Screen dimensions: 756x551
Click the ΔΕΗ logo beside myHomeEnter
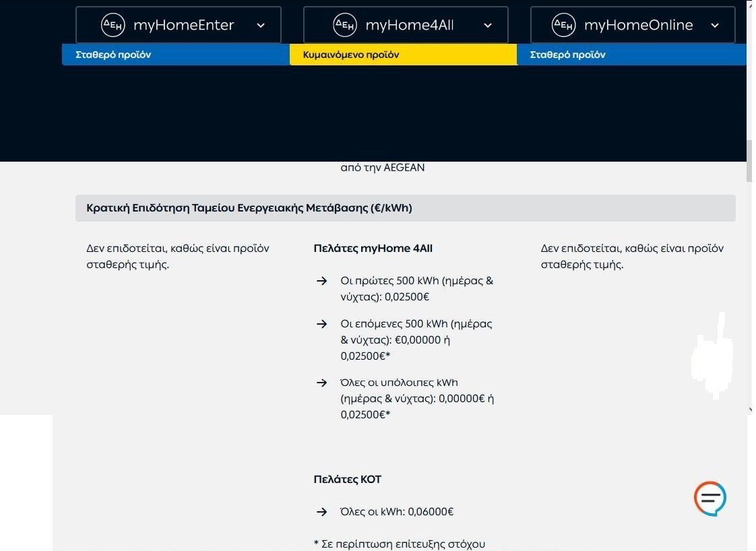coord(113,24)
